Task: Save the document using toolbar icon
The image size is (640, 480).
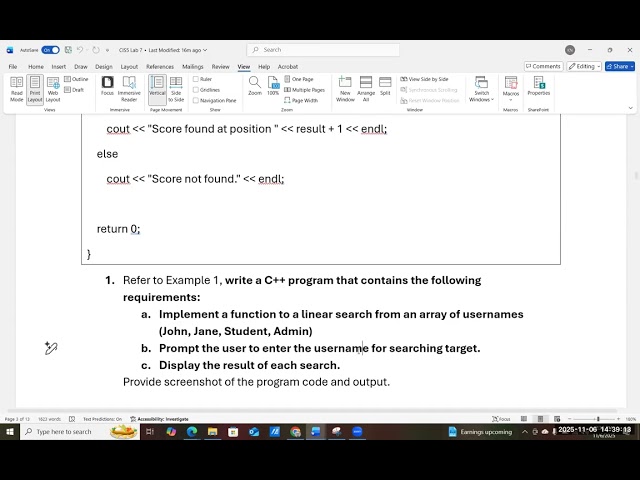Action: coord(68,50)
